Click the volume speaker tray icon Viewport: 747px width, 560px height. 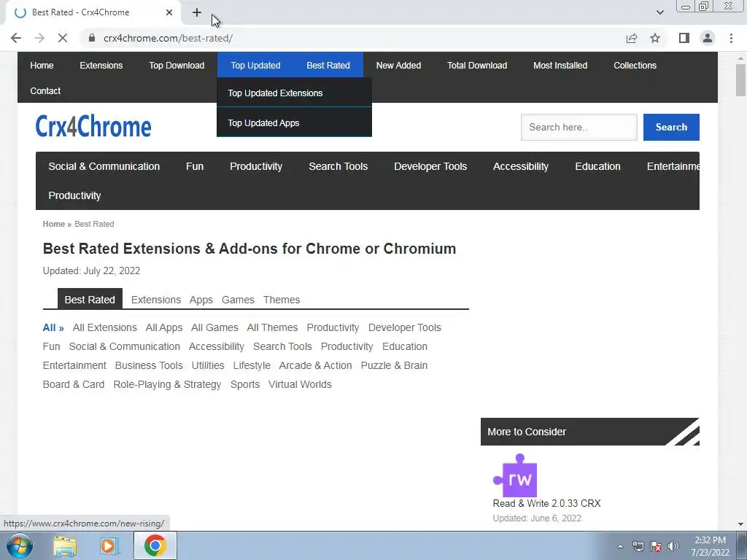pos(673,546)
